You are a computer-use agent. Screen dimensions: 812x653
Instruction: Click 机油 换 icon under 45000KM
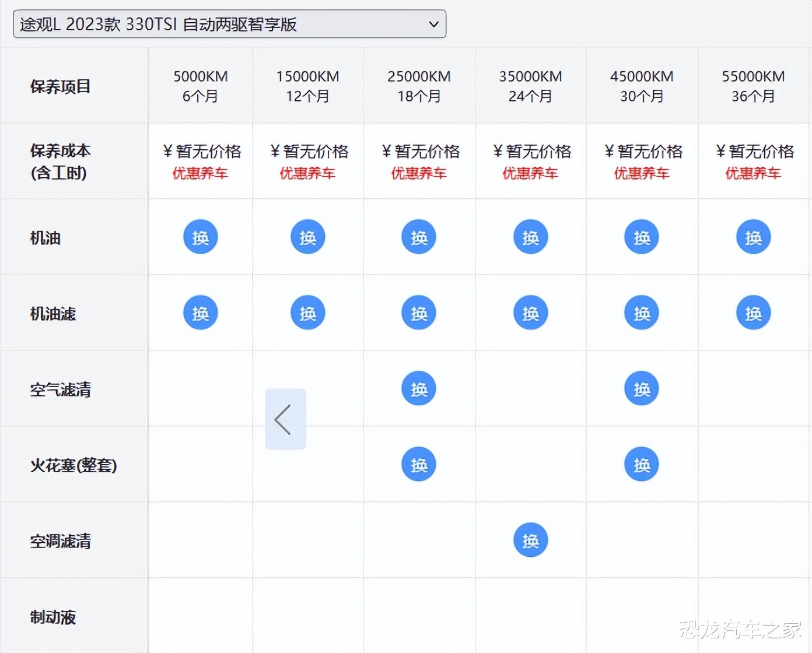[x=642, y=237]
